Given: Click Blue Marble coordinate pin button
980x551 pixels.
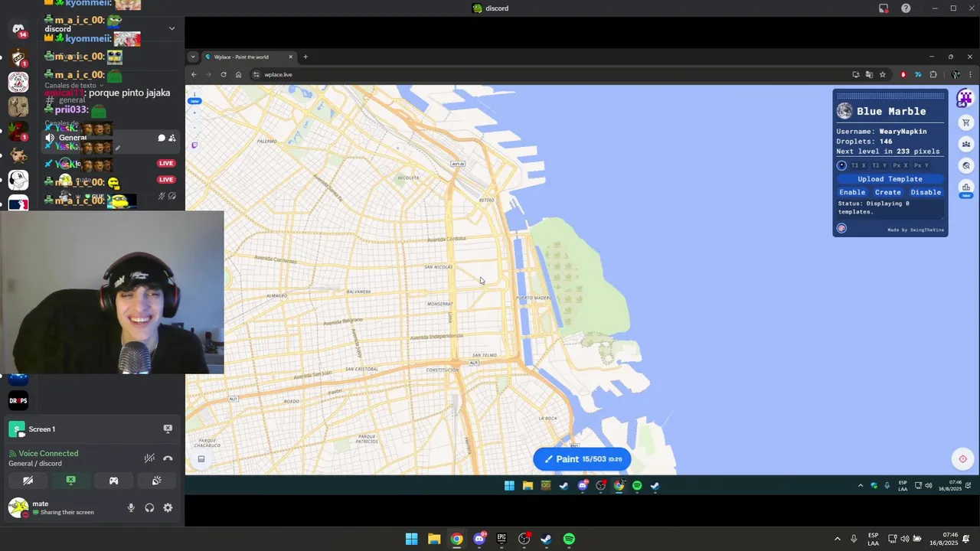Looking at the screenshot, I should (841, 165).
